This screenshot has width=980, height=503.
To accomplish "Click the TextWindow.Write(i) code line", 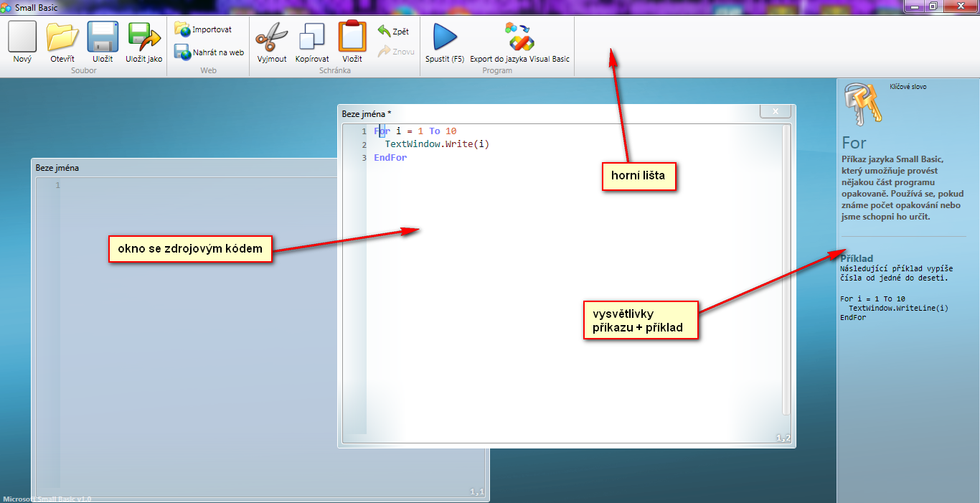I will [437, 144].
